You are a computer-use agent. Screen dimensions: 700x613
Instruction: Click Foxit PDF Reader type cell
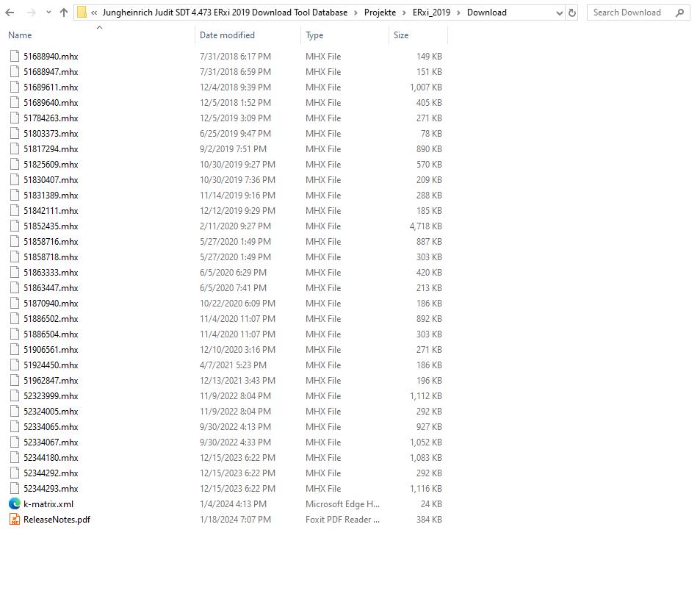click(342, 519)
